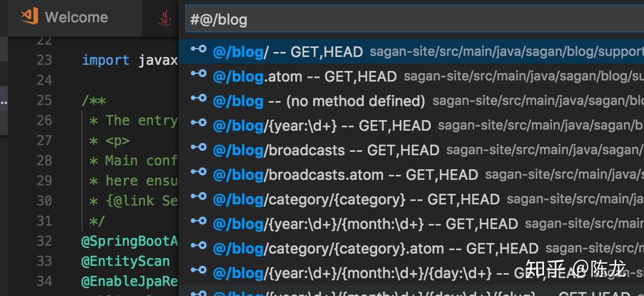Screen dimensions: 644x296
Task: Pick the @/blog/broadcasts.atom mapping result
Action: [x=411, y=175]
